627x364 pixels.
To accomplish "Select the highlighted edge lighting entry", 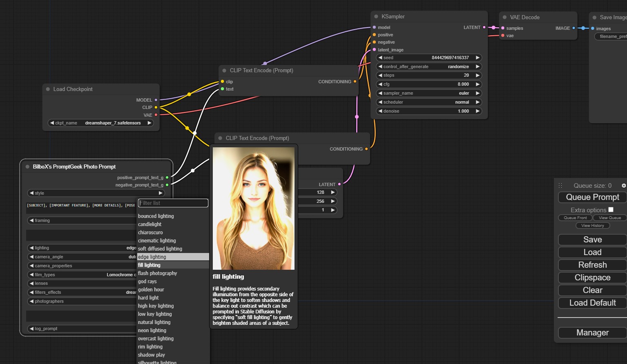I will (x=173, y=257).
